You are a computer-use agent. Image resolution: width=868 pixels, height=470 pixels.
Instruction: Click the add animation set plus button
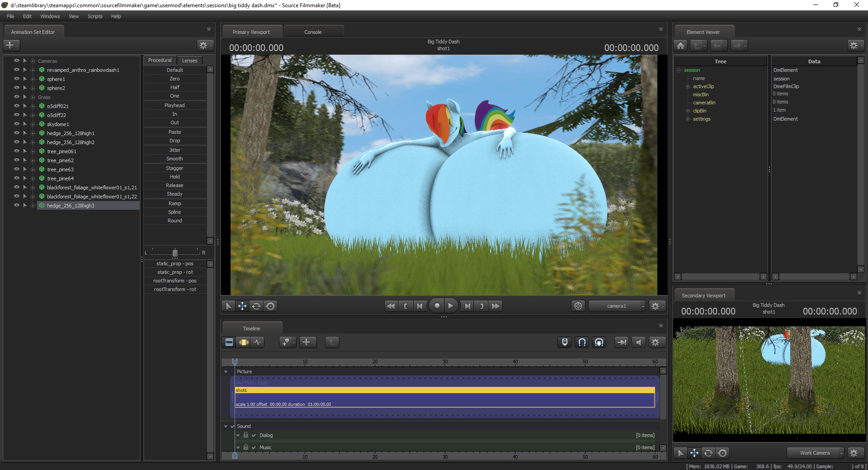tap(11, 45)
